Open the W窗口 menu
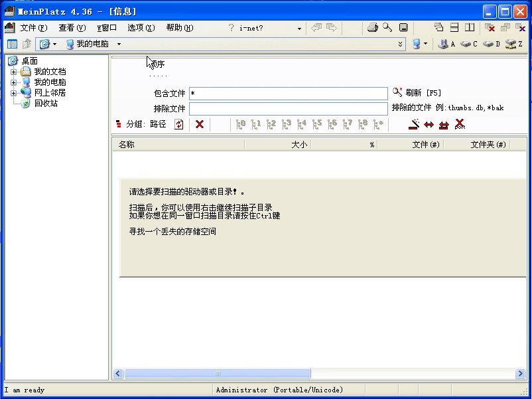Viewport: 532px width, 399px height. click(107, 28)
